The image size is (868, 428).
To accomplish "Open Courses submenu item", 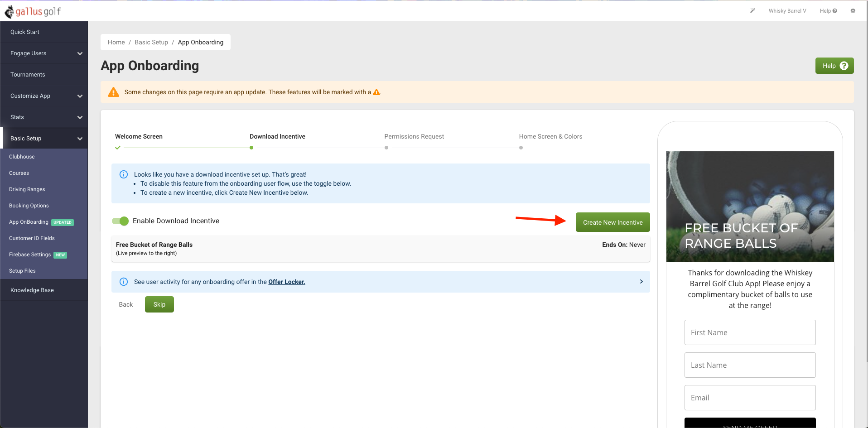I will click(x=44, y=173).
